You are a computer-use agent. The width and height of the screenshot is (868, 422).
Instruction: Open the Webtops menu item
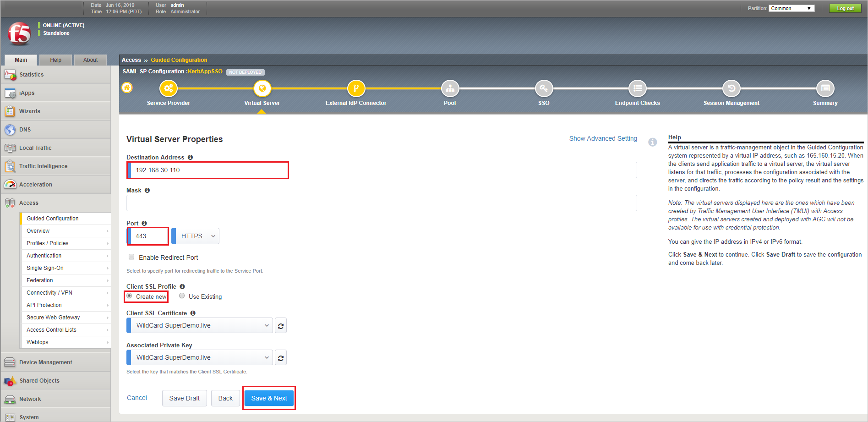(x=66, y=342)
